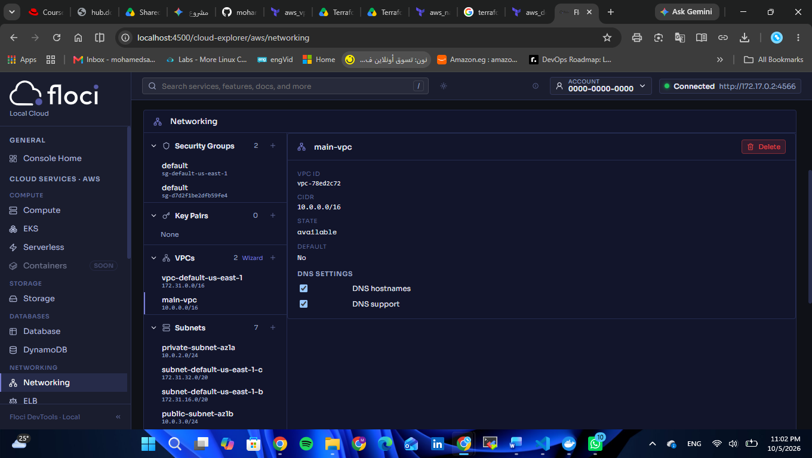Switch to the hub.dc tab
The image size is (812, 458).
94,12
